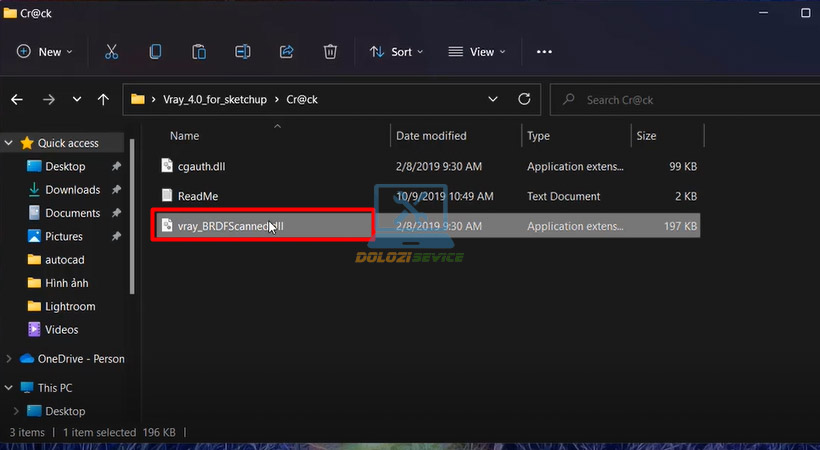Expand the OneDrive tree node
This screenshot has height=450, width=820.
coord(9,359)
